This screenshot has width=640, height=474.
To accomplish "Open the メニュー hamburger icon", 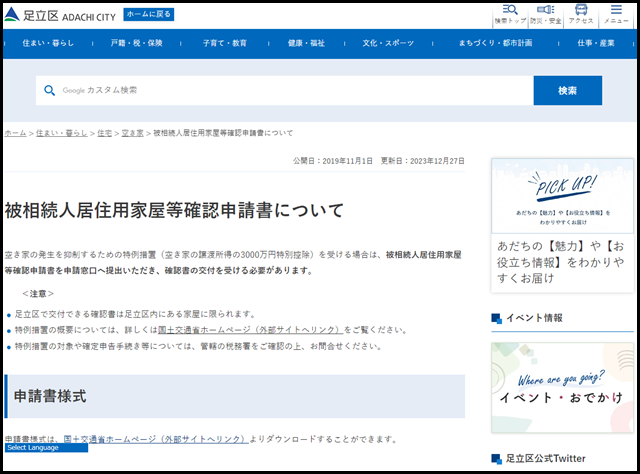I will click(616, 15).
